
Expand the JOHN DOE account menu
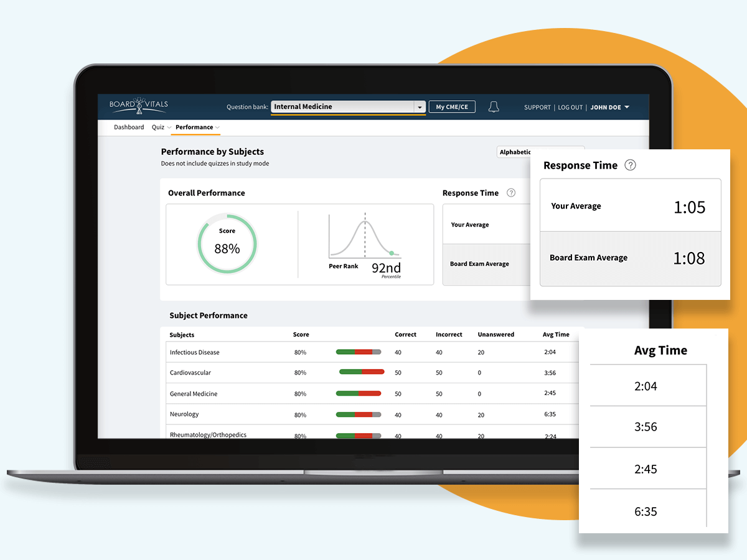point(610,107)
